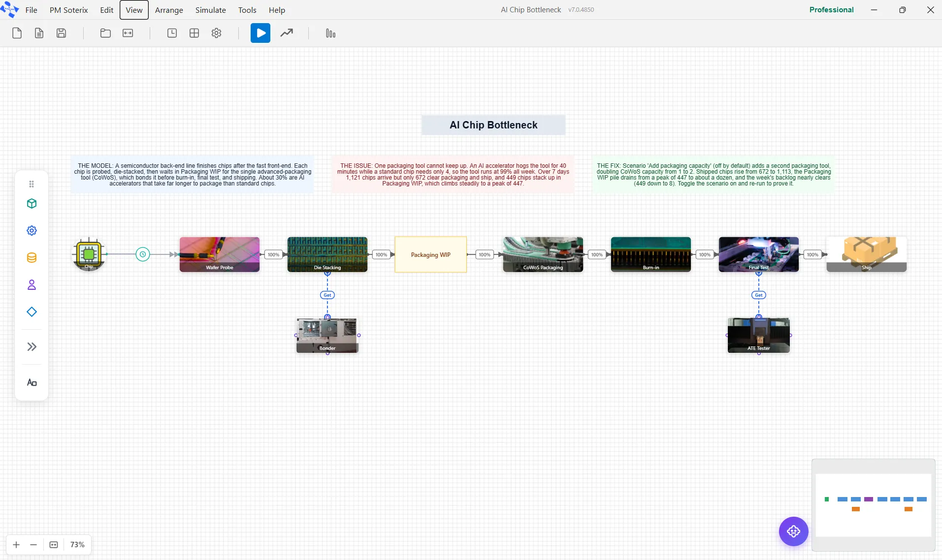Open the Tools menu
Viewport: 942px width, 560px height.
point(247,10)
